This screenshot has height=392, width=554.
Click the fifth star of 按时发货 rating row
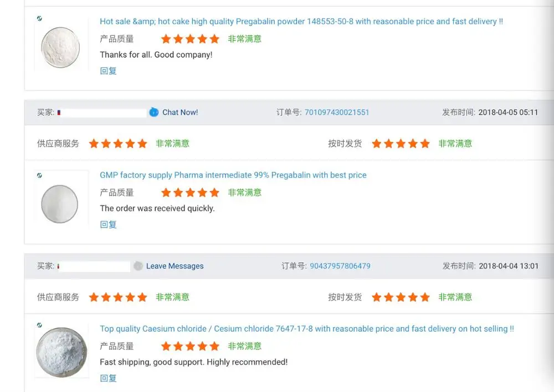pos(425,143)
